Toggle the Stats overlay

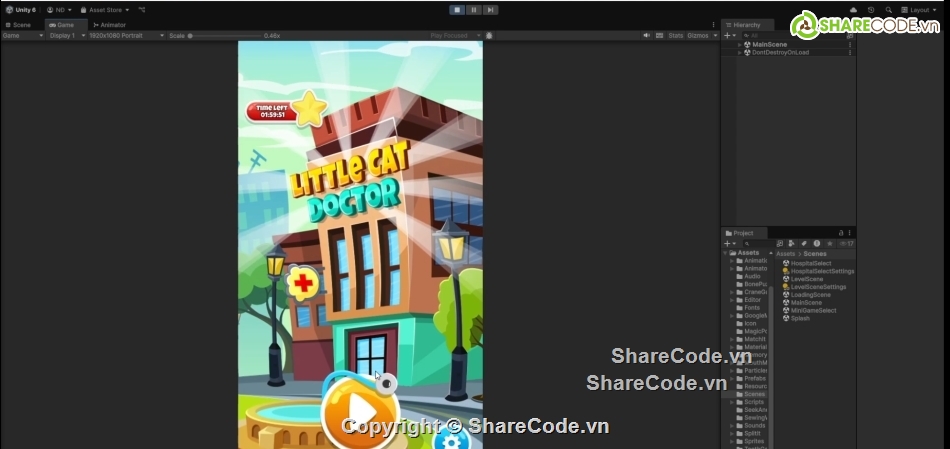676,36
